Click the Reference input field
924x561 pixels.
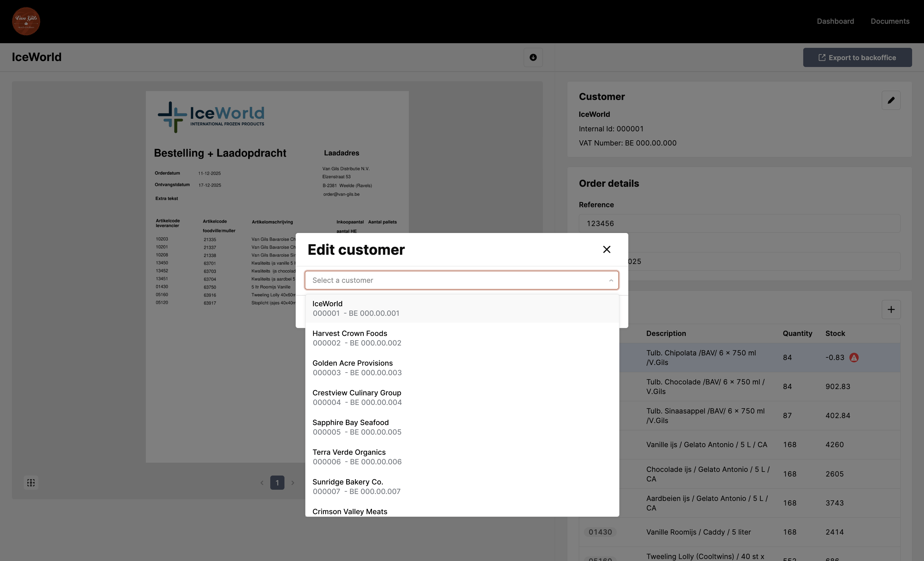coord(739,223)
